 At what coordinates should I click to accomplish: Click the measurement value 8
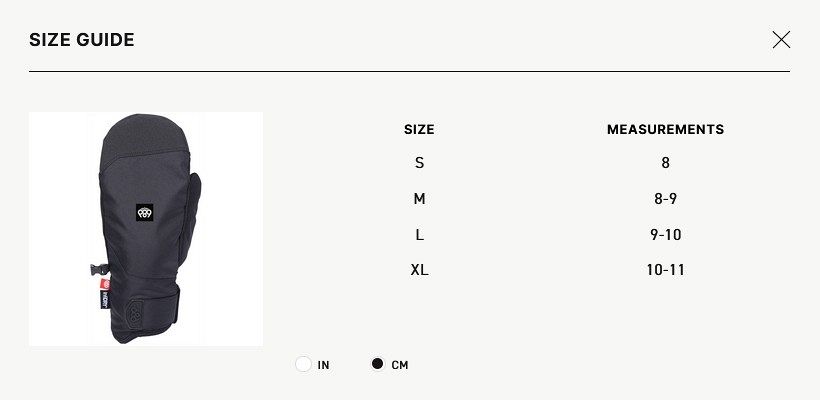coord(665,163)
